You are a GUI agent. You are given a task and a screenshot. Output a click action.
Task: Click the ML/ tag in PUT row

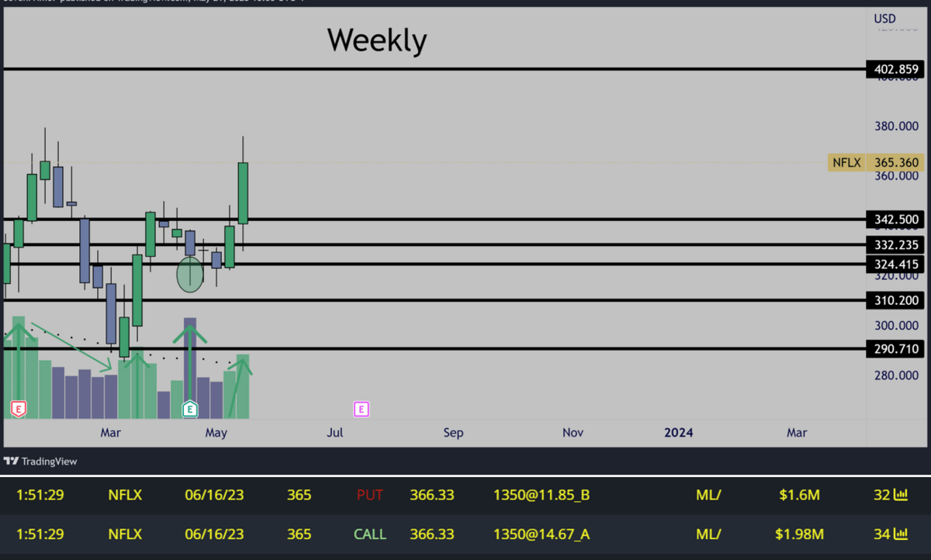pyautogui.click(x=709, y=495)
